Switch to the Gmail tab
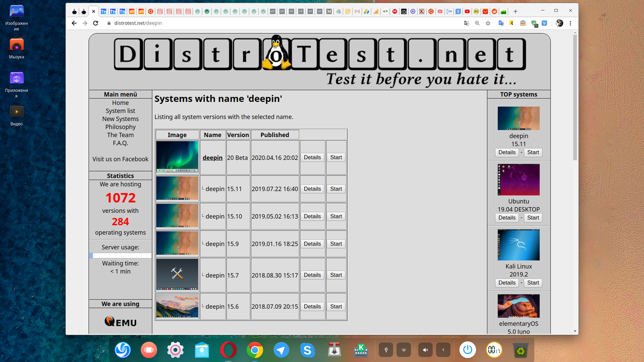Image resolution: width=644 pixels, height=362 pixels. coord(358,11)
